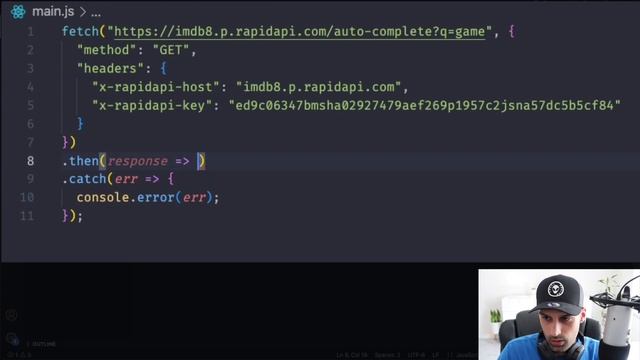Click the React file icon beside main.js
Screen dimensions: 640x360
coord(18,11)
